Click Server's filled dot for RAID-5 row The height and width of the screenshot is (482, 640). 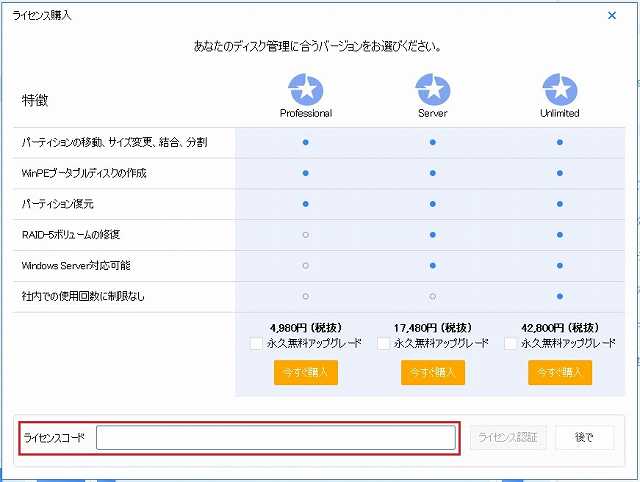pos(433,235)
